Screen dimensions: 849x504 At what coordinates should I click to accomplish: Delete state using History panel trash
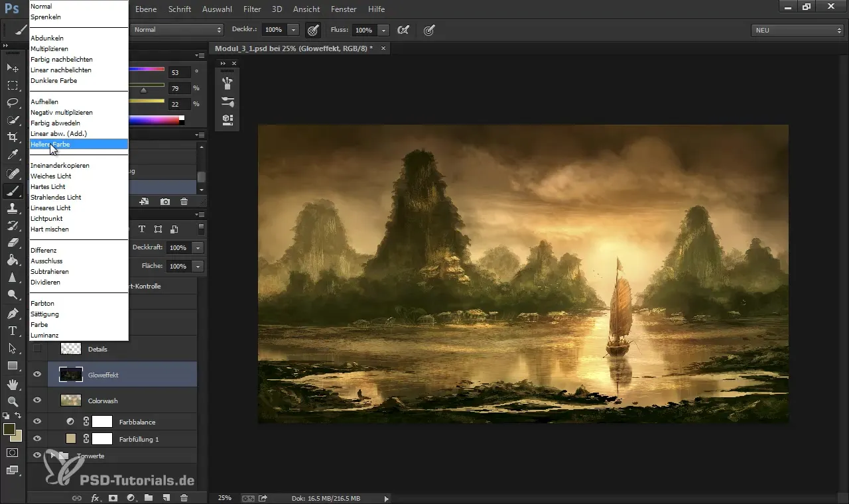184,202
